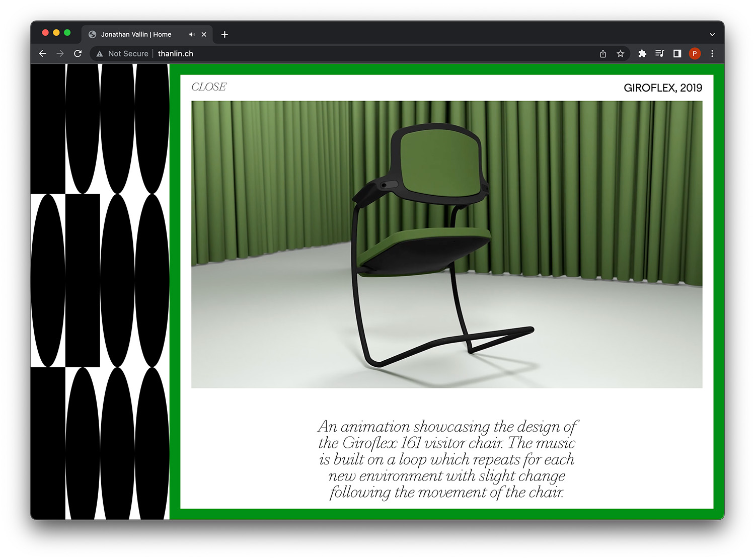755x560 pixels.
Task: Click the CLOSE link on the project
Action: (x=209, y=87)
